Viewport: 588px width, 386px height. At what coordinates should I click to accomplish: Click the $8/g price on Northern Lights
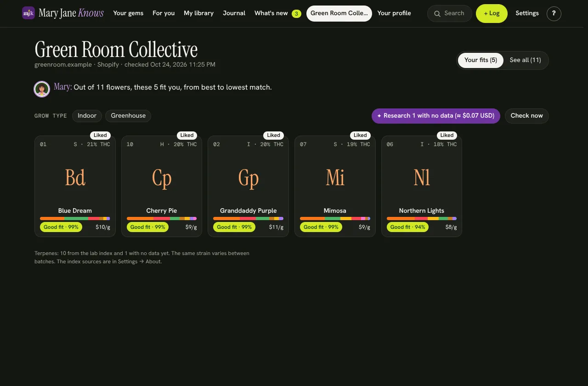(451, 227)
